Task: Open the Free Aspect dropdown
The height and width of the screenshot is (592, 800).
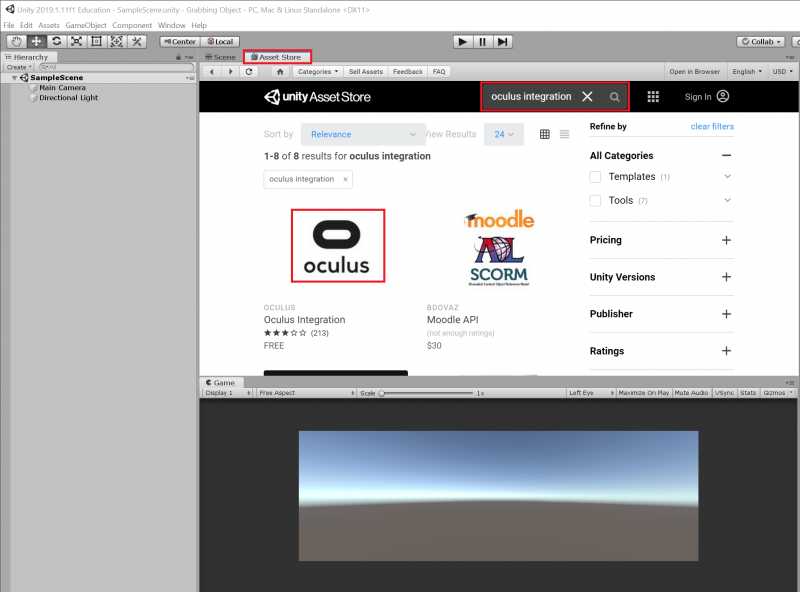Action: tap(306, 393)
